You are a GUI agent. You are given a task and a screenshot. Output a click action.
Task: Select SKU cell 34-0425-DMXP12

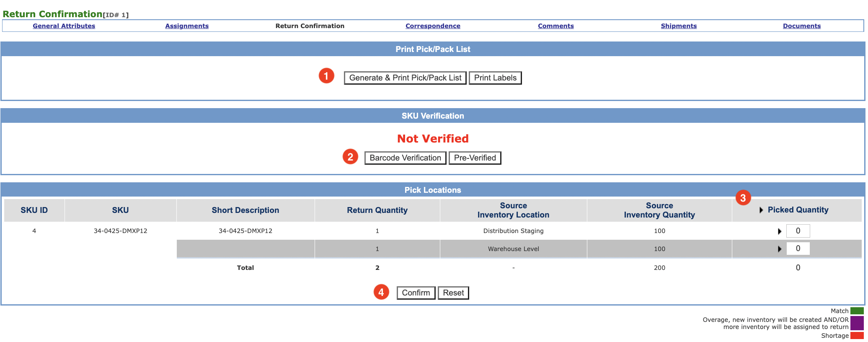click(x=120, y=231)
